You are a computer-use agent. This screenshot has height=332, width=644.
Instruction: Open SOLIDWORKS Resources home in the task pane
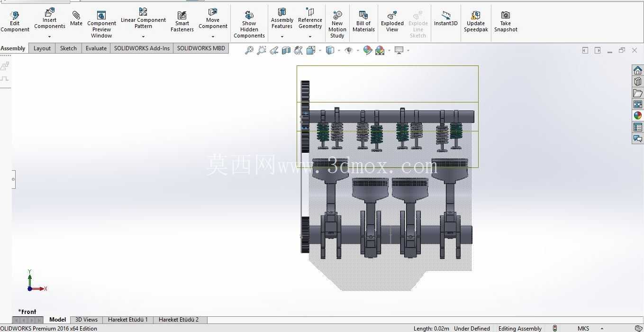pos(638,70)
